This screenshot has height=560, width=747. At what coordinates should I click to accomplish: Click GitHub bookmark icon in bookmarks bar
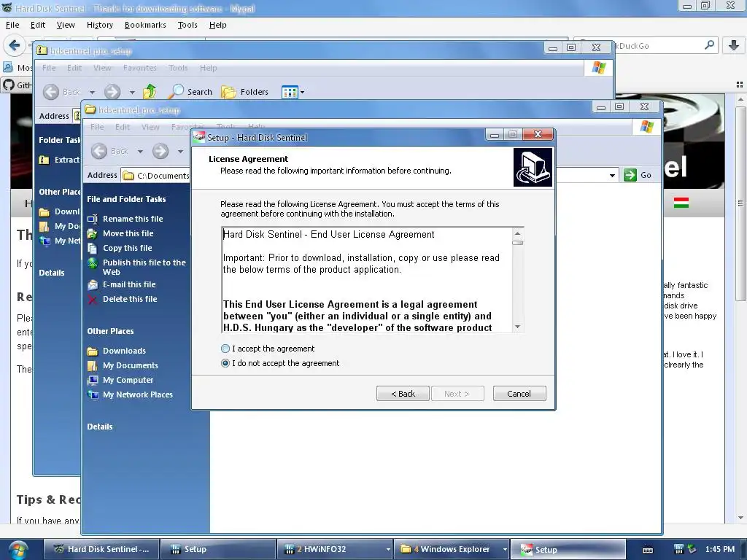pyautogui.click(x=9, y=85)
